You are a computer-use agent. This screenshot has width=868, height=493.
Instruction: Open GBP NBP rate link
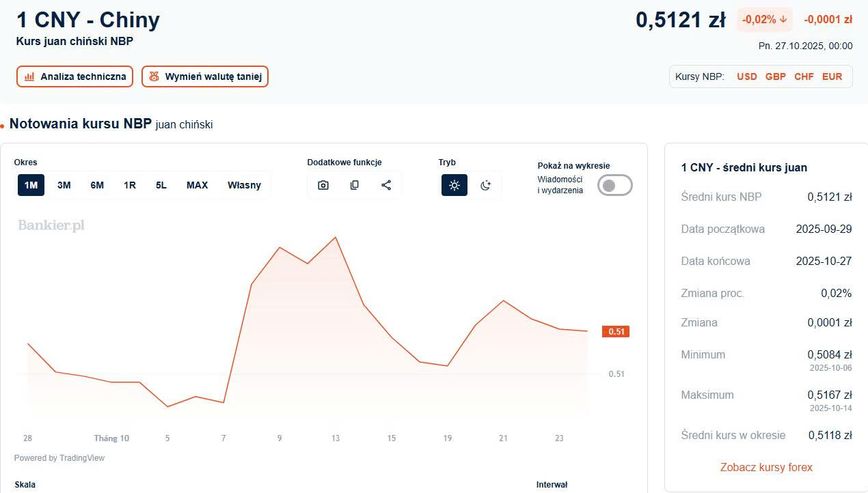775,76
